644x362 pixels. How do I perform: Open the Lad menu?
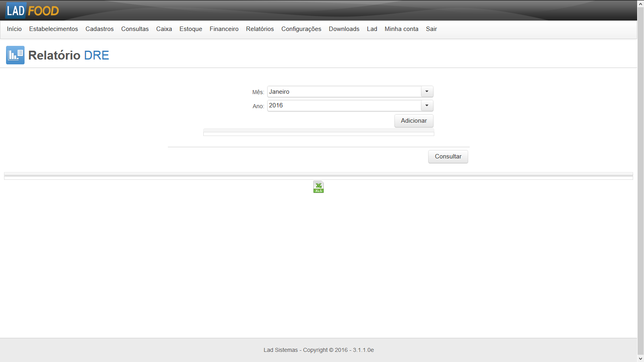(x=372, y=29)
